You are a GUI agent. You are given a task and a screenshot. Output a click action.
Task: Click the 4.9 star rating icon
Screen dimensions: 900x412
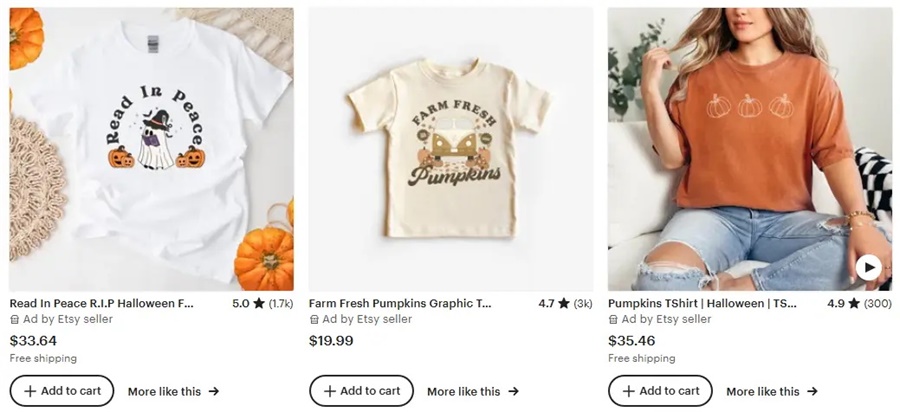coord(853,303)
